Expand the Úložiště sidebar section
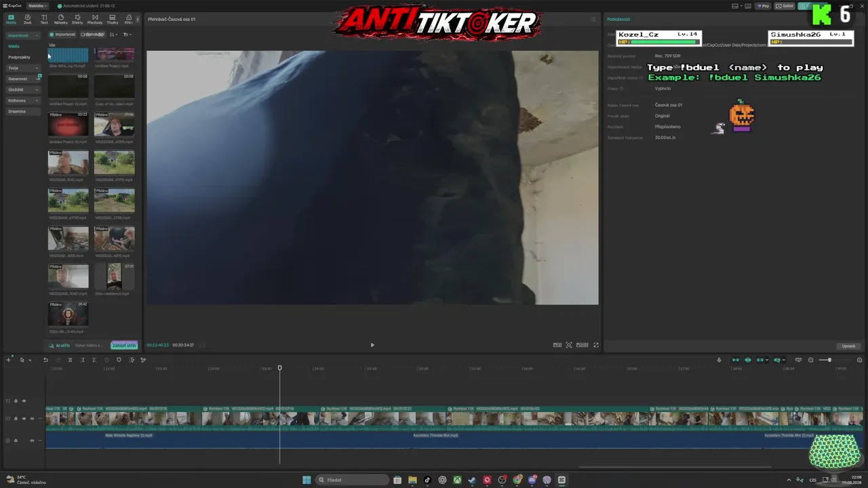The height and width of the screenshot is (488, 868). [23, 89]
